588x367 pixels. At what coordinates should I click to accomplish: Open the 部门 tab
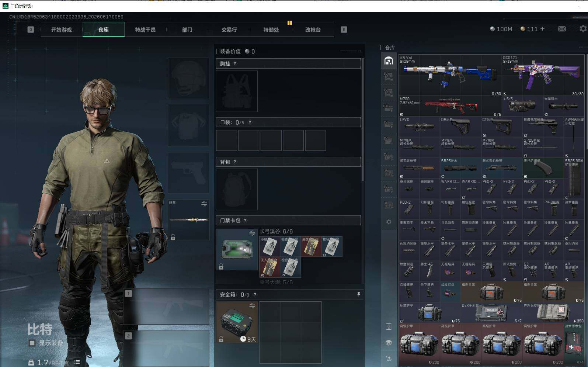[187, 30]
